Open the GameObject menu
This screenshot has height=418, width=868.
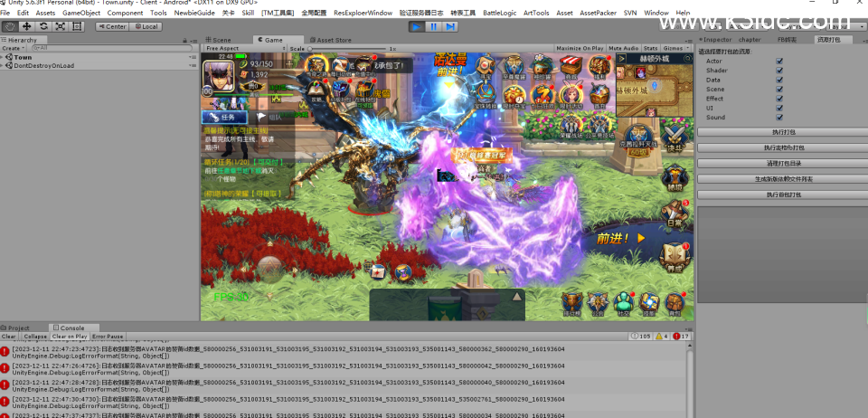[81, 13]
